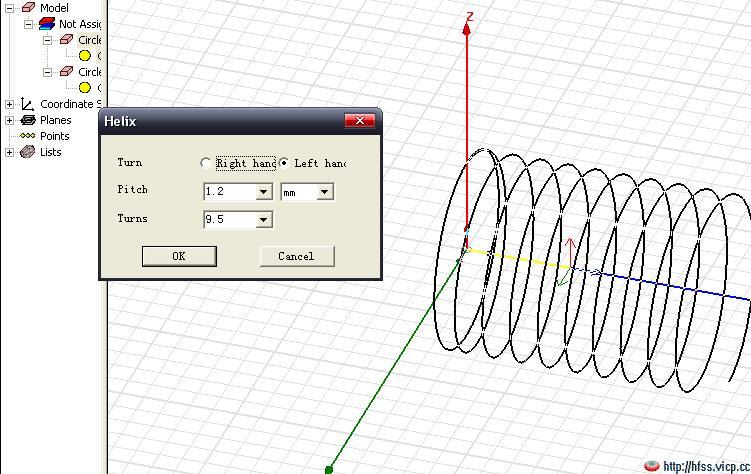Open the Turns value dropdown
751x474 pixels.
264,219
